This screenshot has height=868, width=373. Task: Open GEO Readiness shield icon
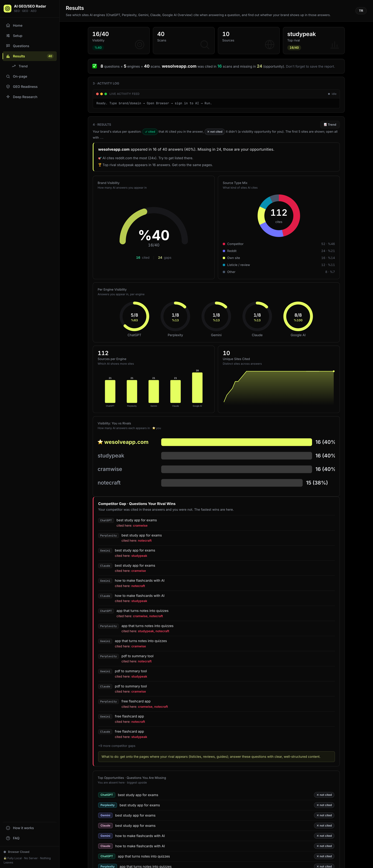[8, 87]
